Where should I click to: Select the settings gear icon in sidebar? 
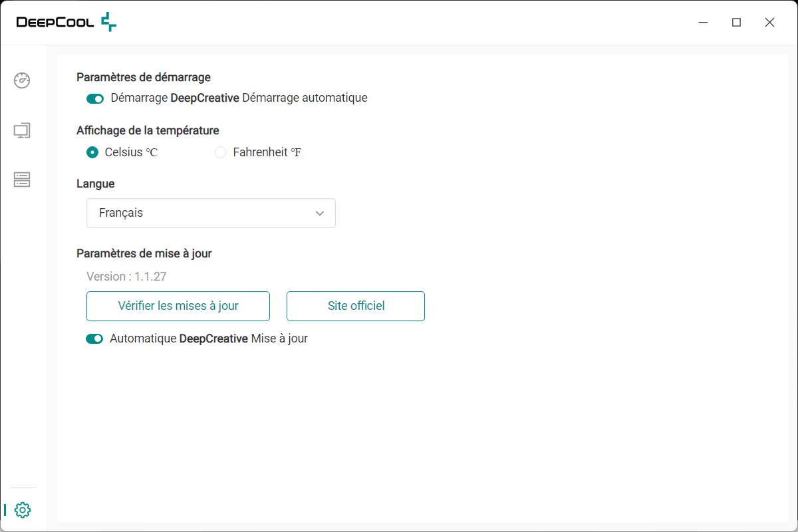[22, 510]
